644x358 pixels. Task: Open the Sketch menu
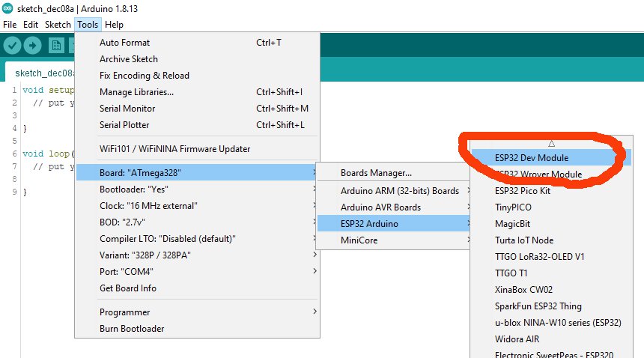[58, 25]
